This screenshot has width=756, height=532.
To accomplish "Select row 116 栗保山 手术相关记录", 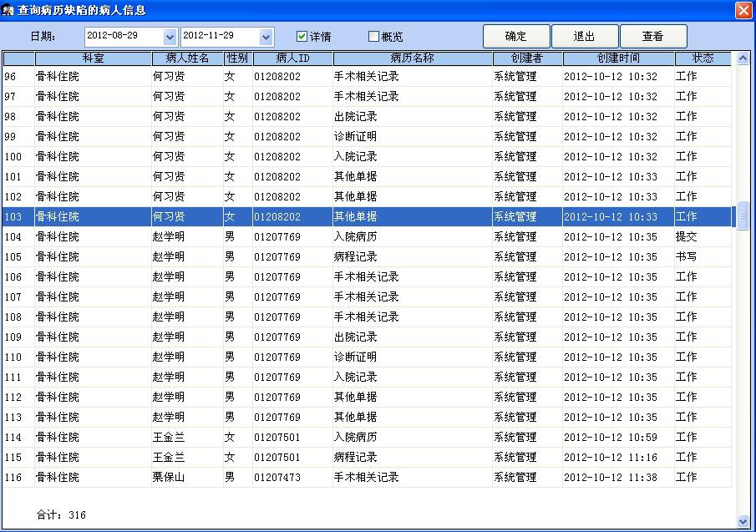I will click(x=366, y=478).
